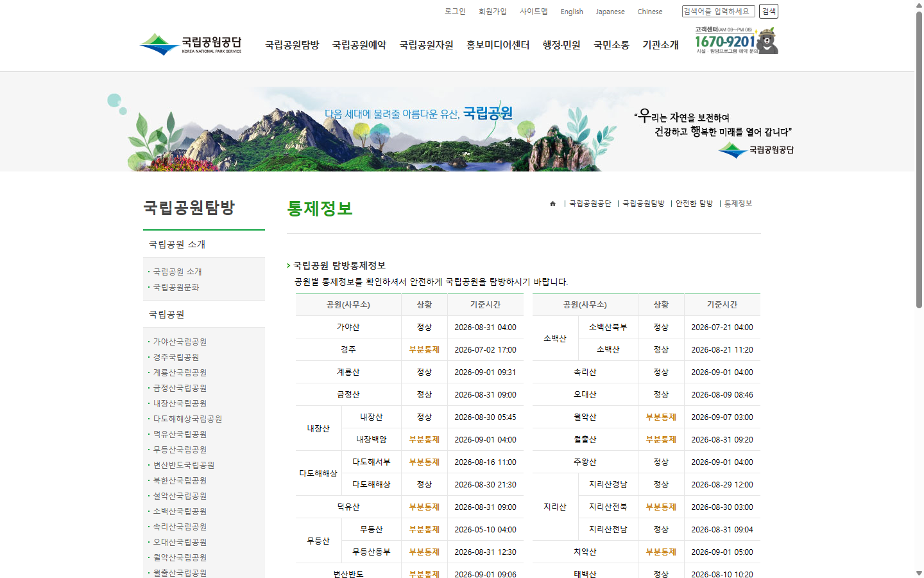
Task: Open 계룡산국립공원 in the sidebar
Action: pos(180,372)
